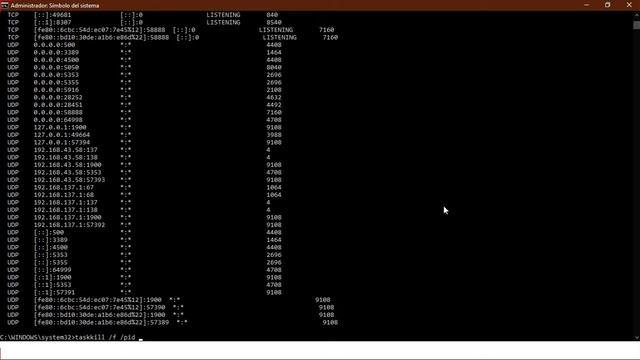Viewport: 640px width, 360px height.
Task: Click PID 840 in the listing
Action: pos(272,15)
